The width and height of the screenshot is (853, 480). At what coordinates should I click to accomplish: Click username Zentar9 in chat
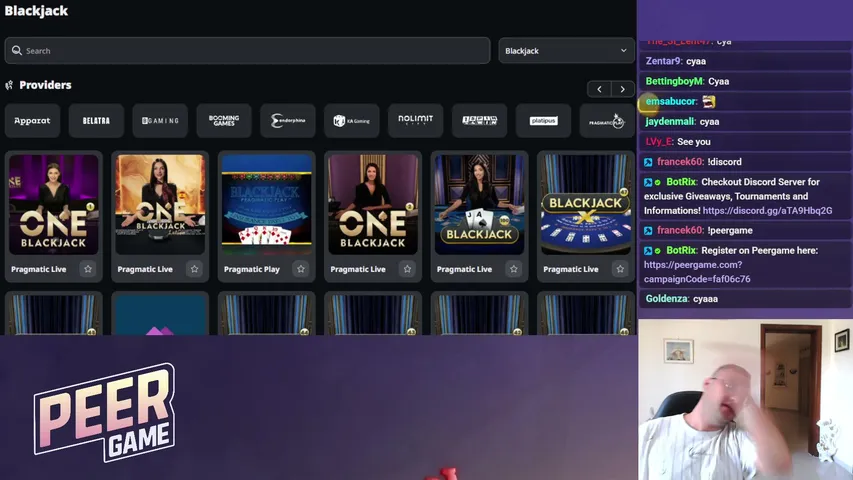pos(664,61)
